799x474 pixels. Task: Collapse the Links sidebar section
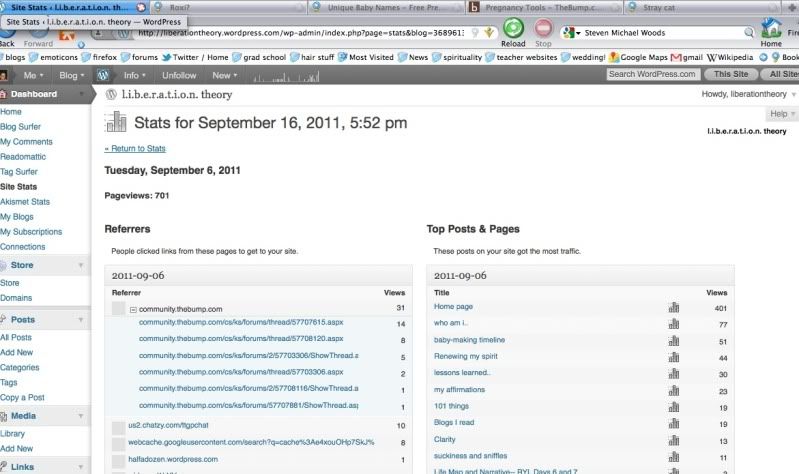(81, 467)
